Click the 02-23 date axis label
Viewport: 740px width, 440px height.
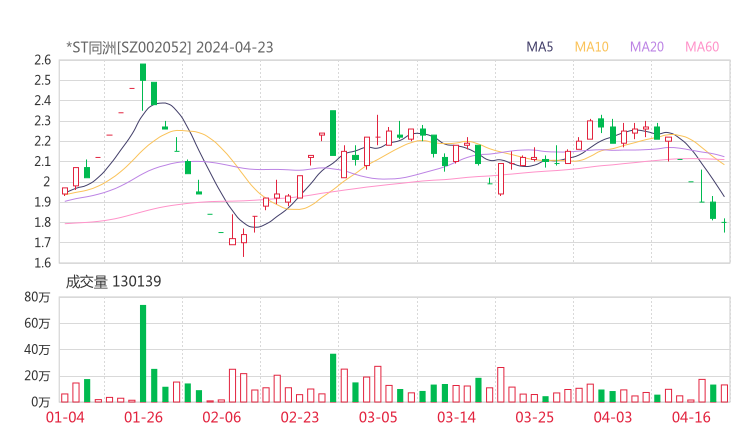point(300,417)
